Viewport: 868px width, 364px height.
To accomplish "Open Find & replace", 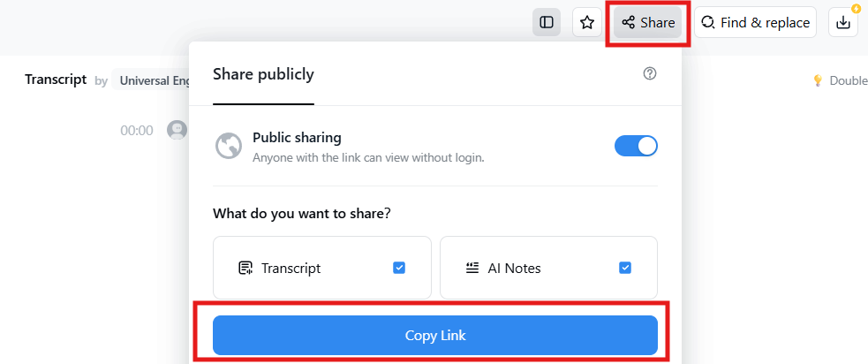I will (x=755, y=22).
